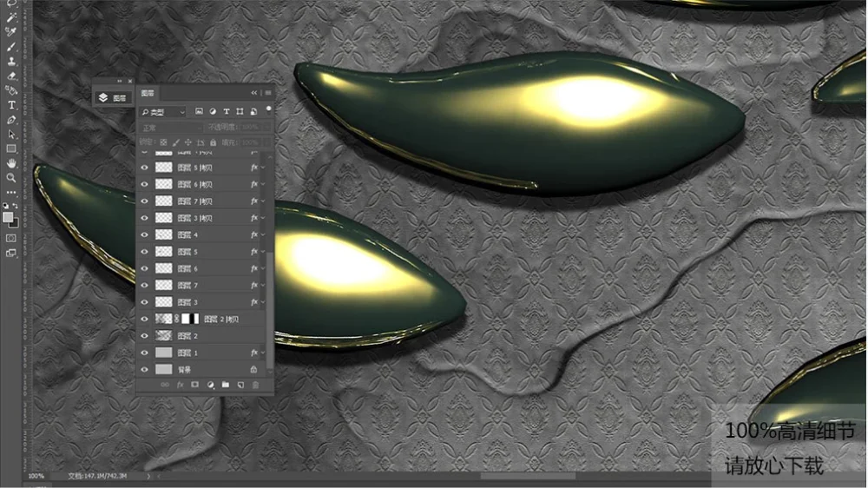Toggle visibility of 图层 4
Screen dimensions: 868x488
coord(144,234)
